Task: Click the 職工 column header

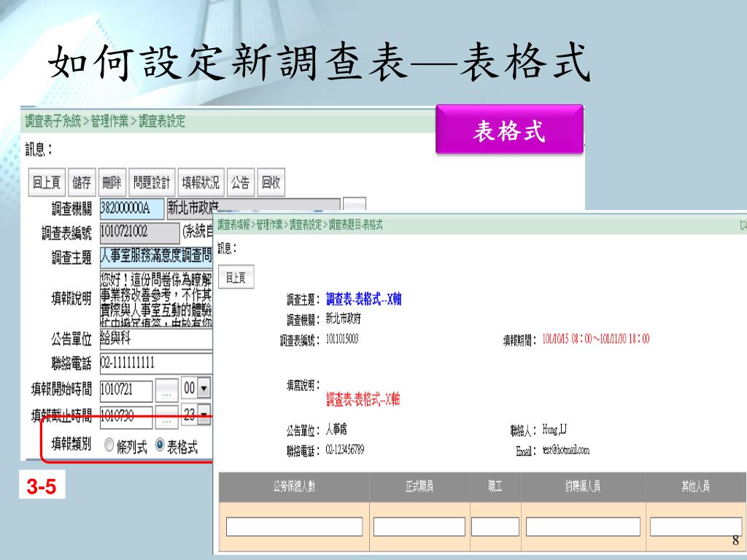Action: 495,486
